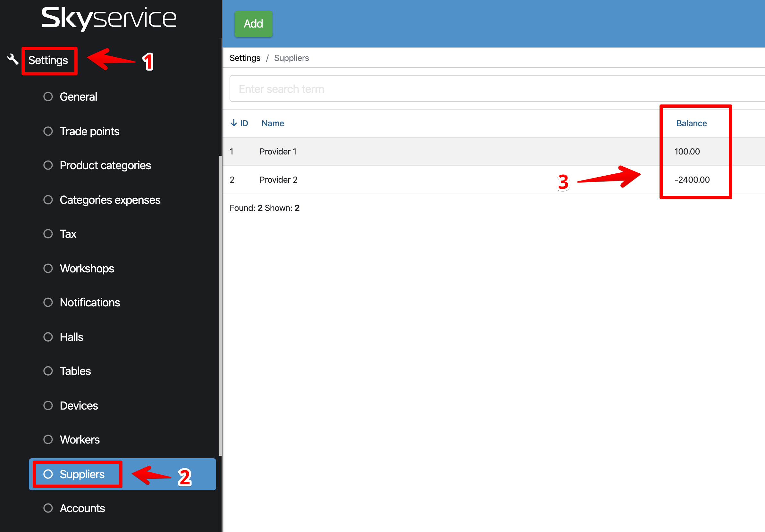
Task: Select Workshops from the settings menu
Action: click(x=87, y=269)
